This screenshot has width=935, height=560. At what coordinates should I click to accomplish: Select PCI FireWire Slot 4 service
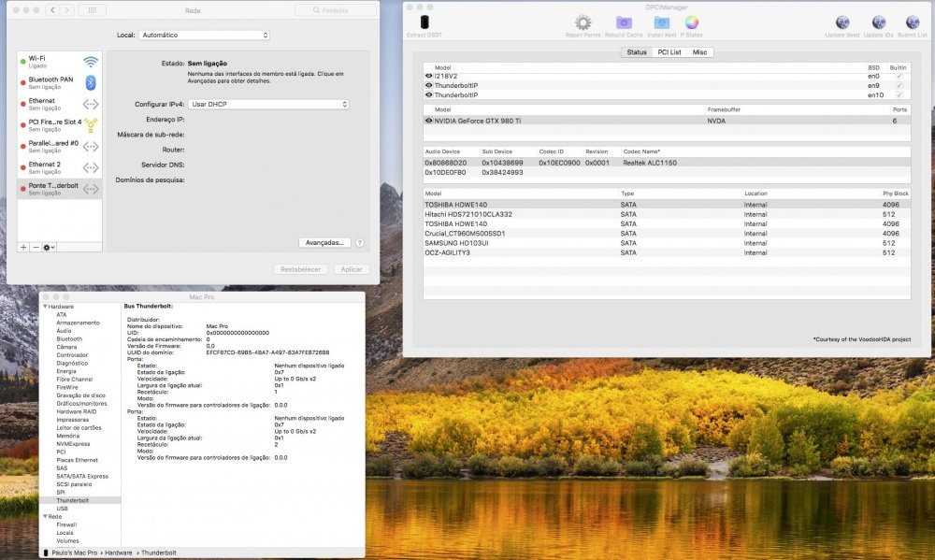(60, 125)
